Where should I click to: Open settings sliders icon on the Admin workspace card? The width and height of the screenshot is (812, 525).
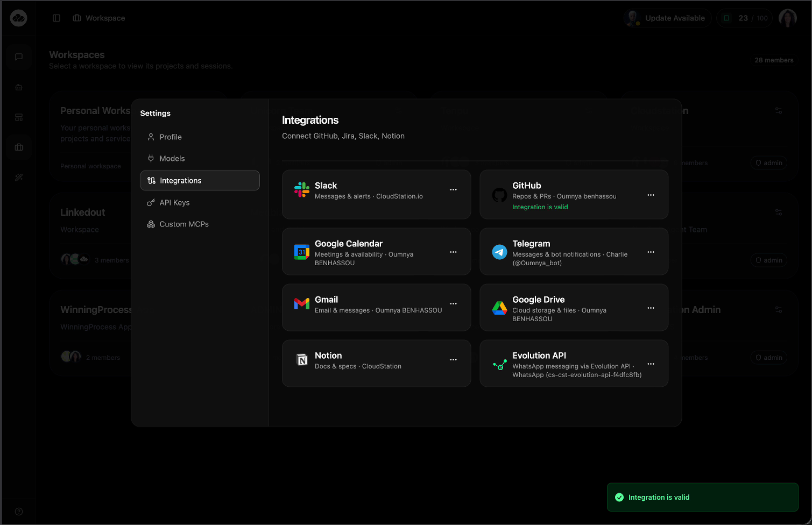pyautogui.click(x=779, y=310)
